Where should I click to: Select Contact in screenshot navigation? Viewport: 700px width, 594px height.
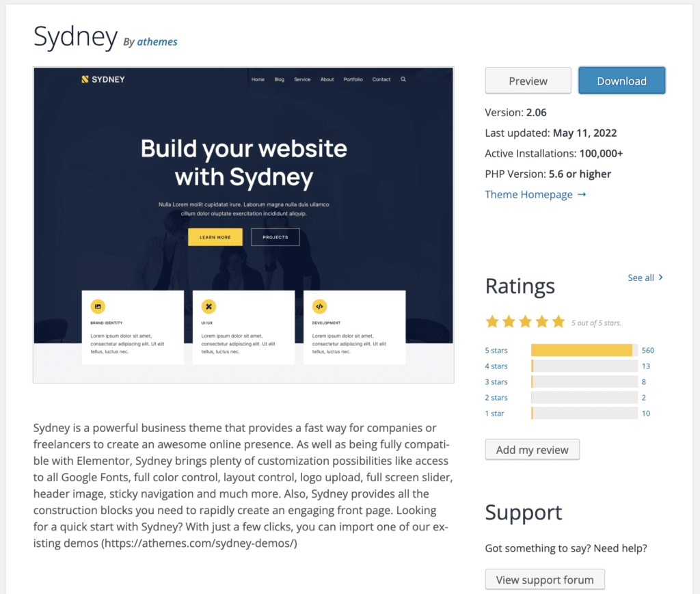(x=381, y=79)
